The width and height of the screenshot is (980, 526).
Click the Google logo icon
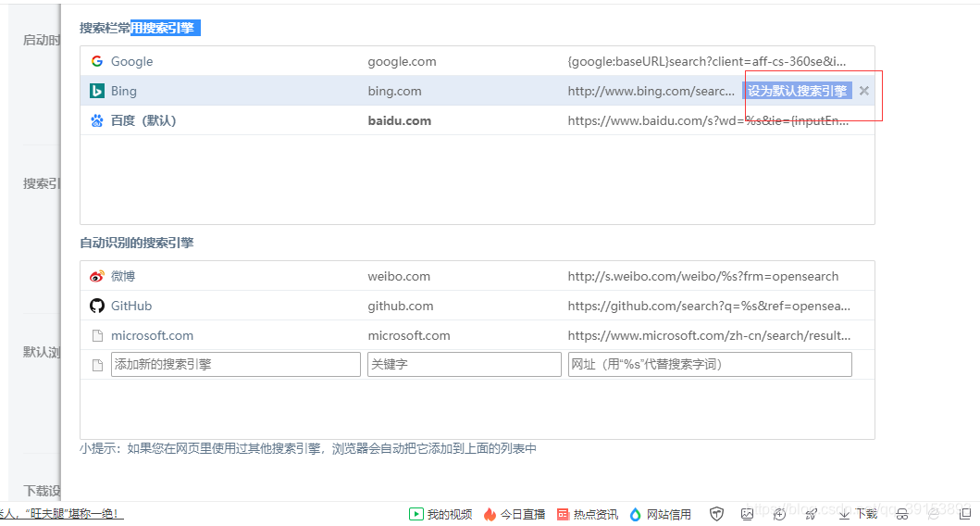point(97,61)
